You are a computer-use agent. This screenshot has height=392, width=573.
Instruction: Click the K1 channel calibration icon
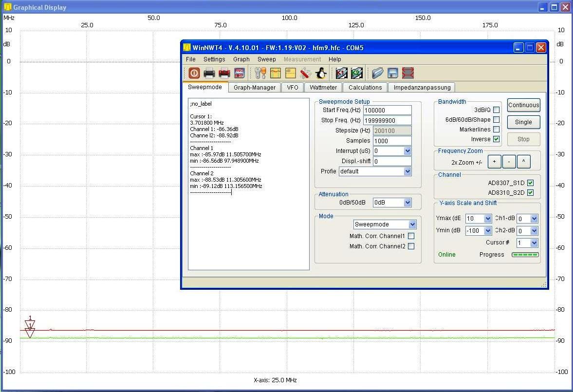coord(342,73)
